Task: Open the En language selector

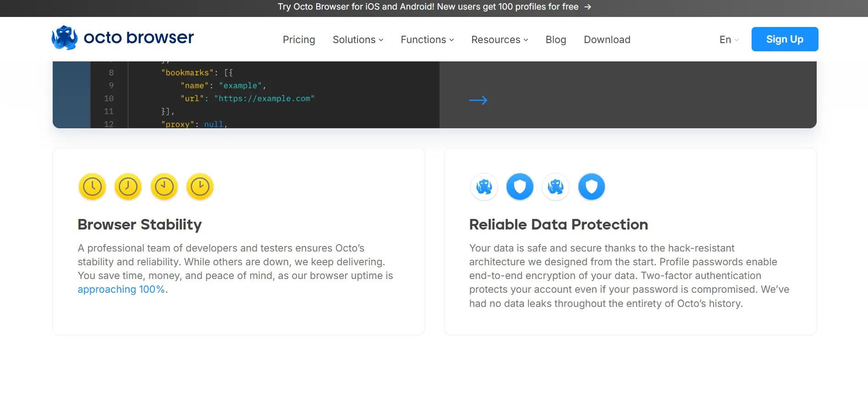Action: click(x=729, y=40)
